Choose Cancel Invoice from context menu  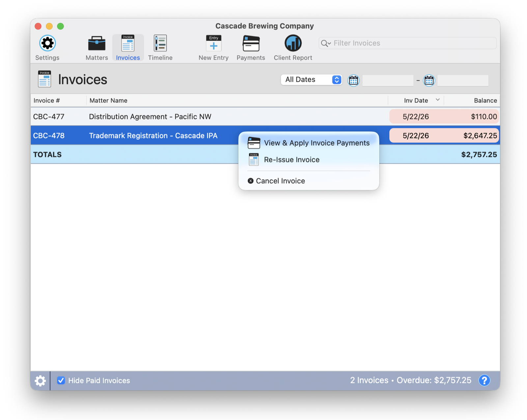tap(309, 181)
